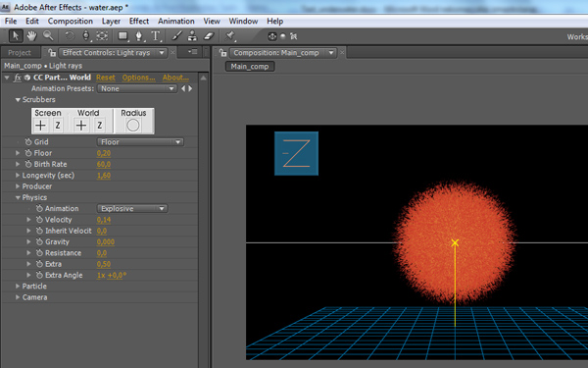Click the Radius circle scrubber

click(133, 126)
